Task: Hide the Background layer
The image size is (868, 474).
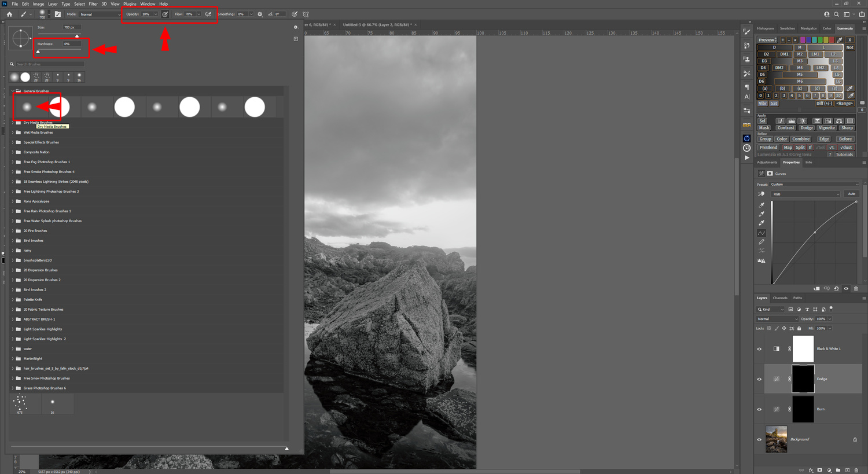Action: tap(759, 439)
